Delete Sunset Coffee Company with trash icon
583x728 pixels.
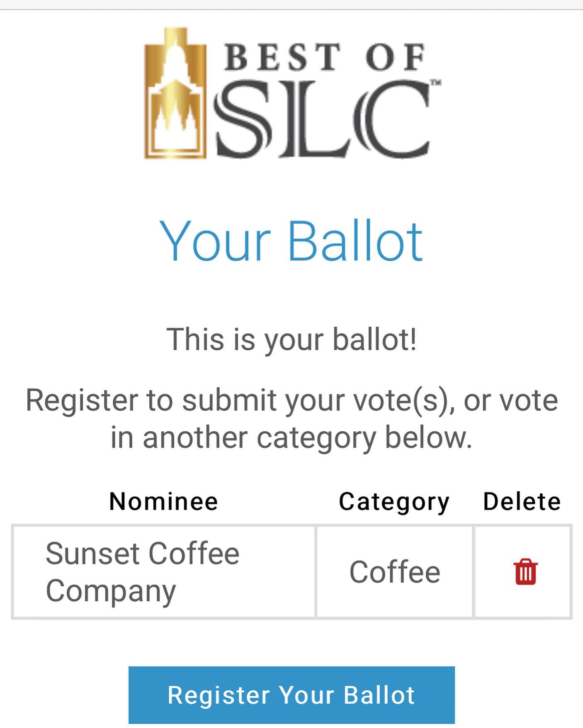point(525,572)
